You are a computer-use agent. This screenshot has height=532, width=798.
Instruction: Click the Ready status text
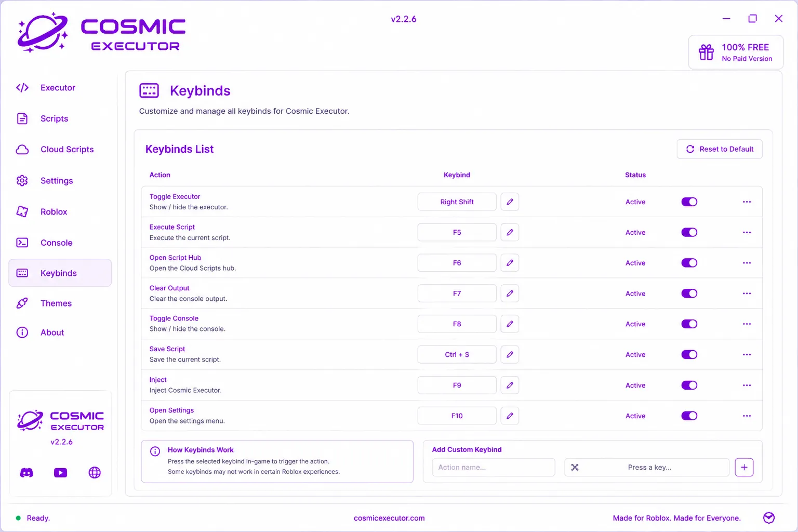tap(38, 518)
